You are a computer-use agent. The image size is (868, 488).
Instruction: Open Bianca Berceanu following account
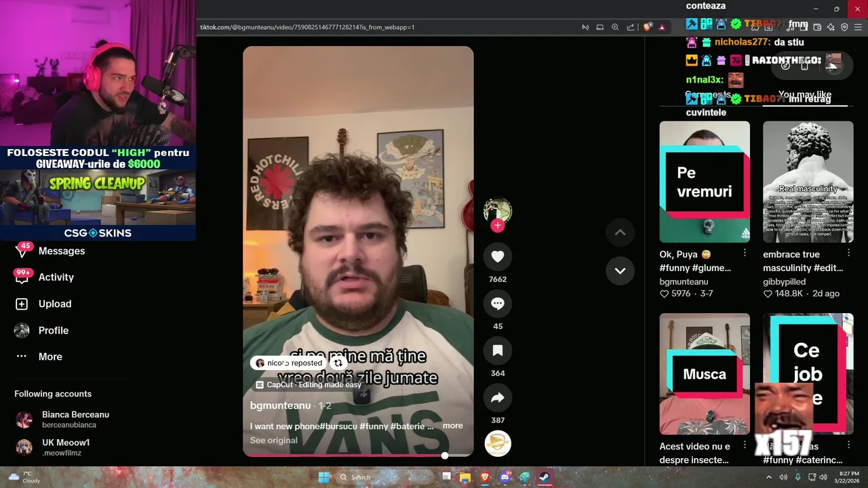(x=62, y=420)
